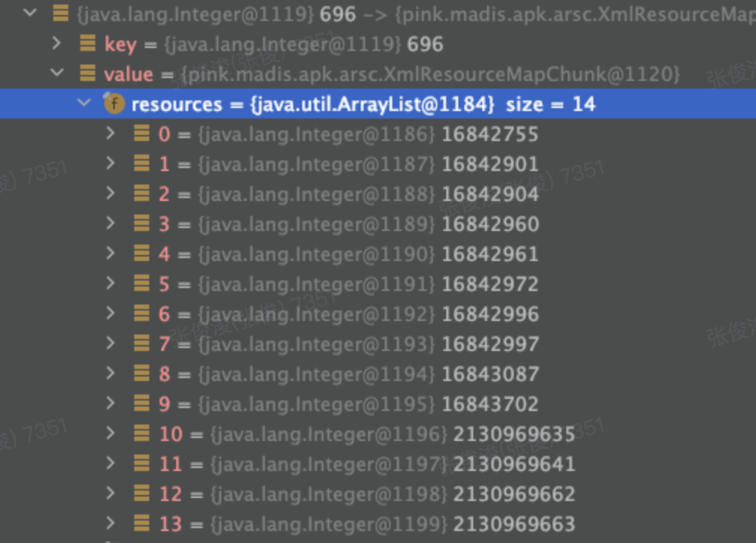Click value 2130969663 in element 13
Viewport: 756px width, 543px height.
point(514,523)
